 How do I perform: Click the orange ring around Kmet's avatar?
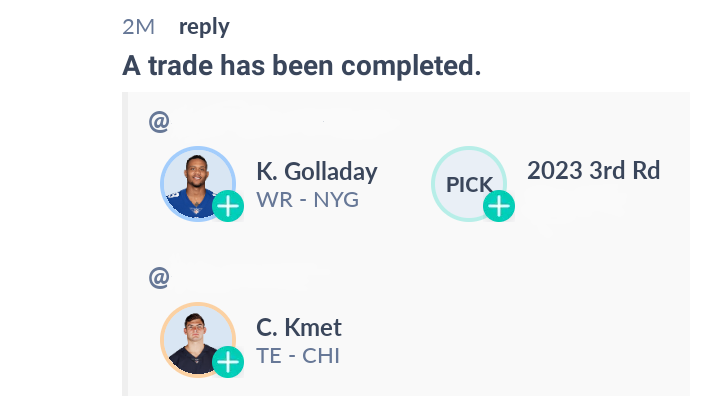(162, 339)
